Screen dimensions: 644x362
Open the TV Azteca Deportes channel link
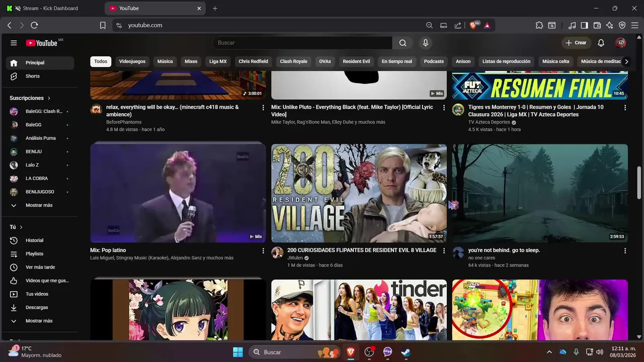tap(489, 122)
